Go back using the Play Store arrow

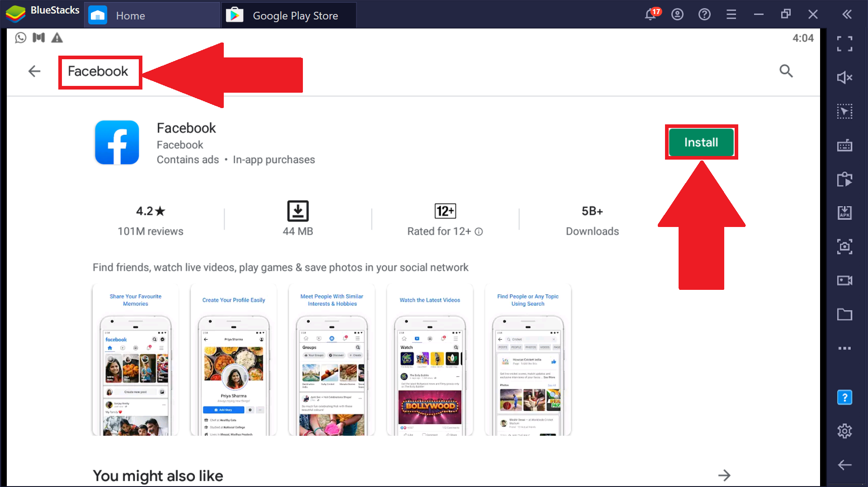[34, 71]
